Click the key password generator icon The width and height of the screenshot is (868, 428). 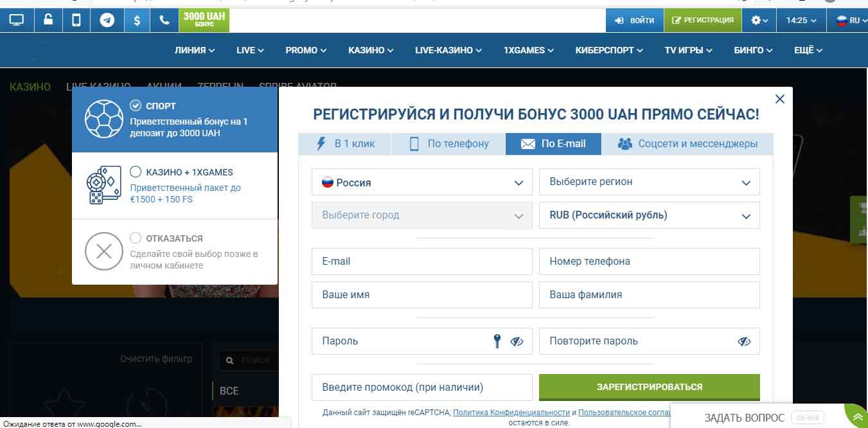point(497,341)
